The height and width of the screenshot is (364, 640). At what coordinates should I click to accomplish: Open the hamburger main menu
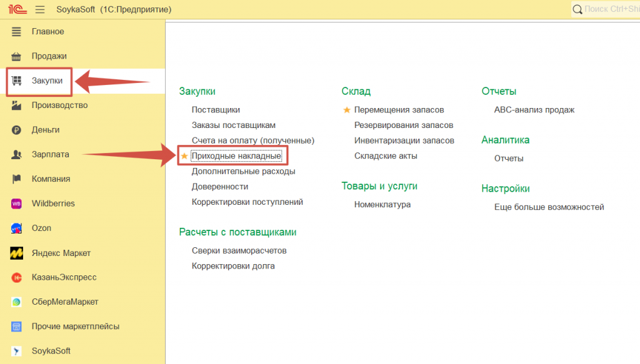pos(40,9)
